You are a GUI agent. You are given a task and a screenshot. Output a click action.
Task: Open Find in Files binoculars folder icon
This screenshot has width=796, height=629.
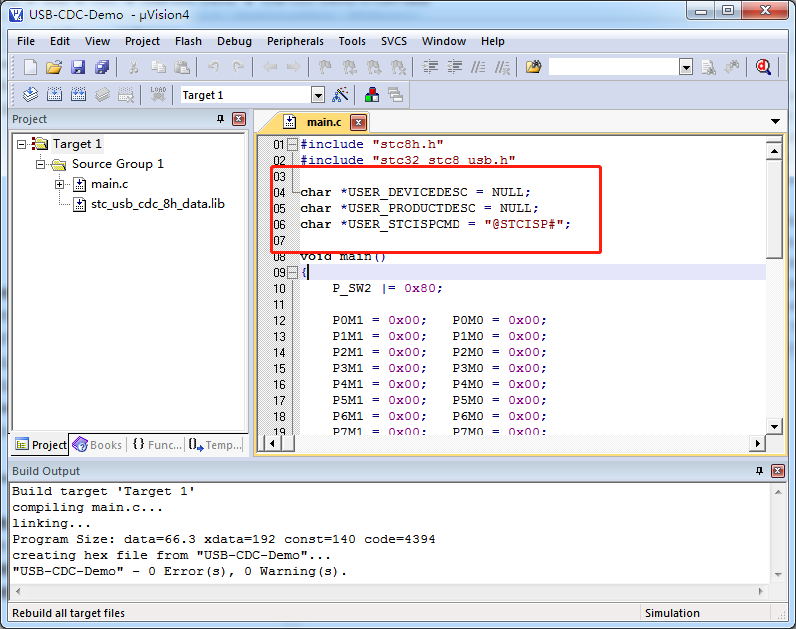coord(534,67)
